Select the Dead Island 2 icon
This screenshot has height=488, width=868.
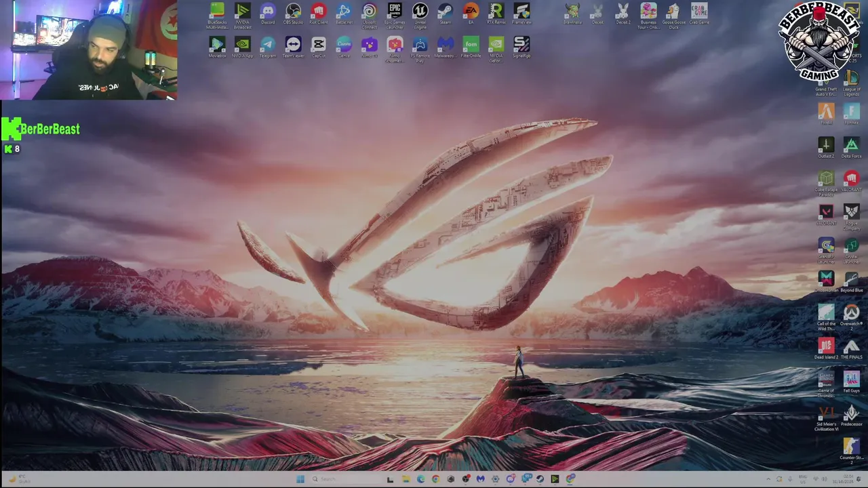[x=826, y=349]
